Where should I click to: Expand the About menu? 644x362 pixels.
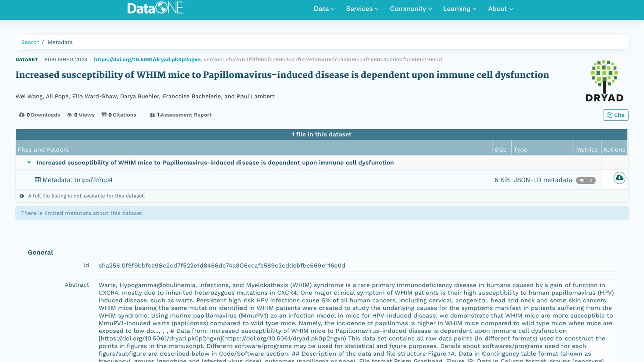pos(500,9)
